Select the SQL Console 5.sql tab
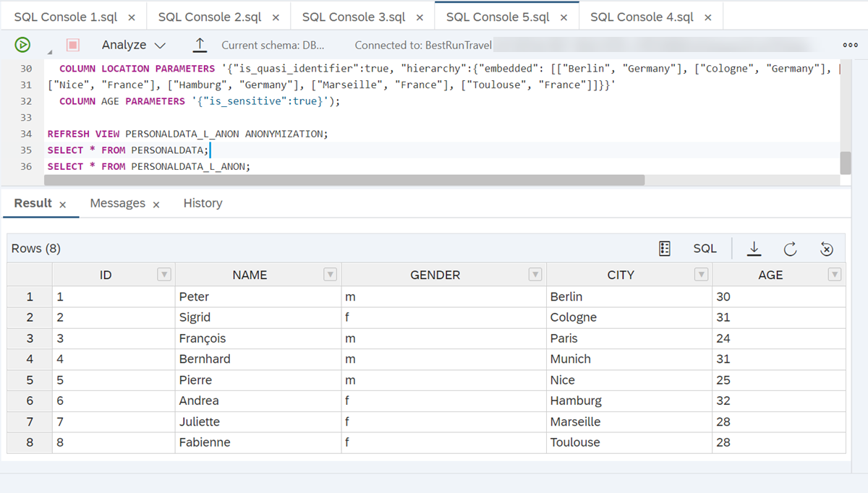Screen dimensions: 868x493 [x=498, y=17]
